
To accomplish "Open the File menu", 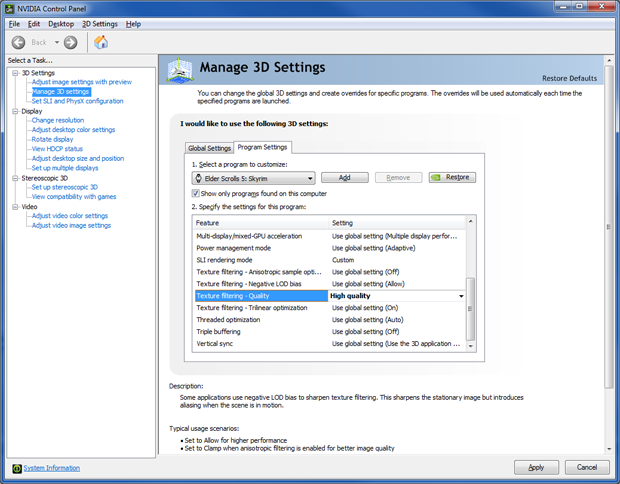I will (x=14, y=24).
